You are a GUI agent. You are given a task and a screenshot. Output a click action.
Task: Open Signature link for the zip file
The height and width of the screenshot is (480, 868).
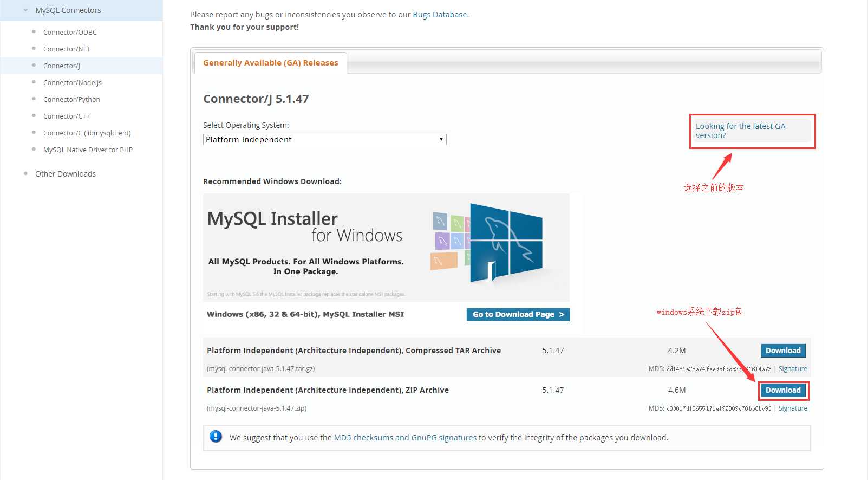(793, 408)
